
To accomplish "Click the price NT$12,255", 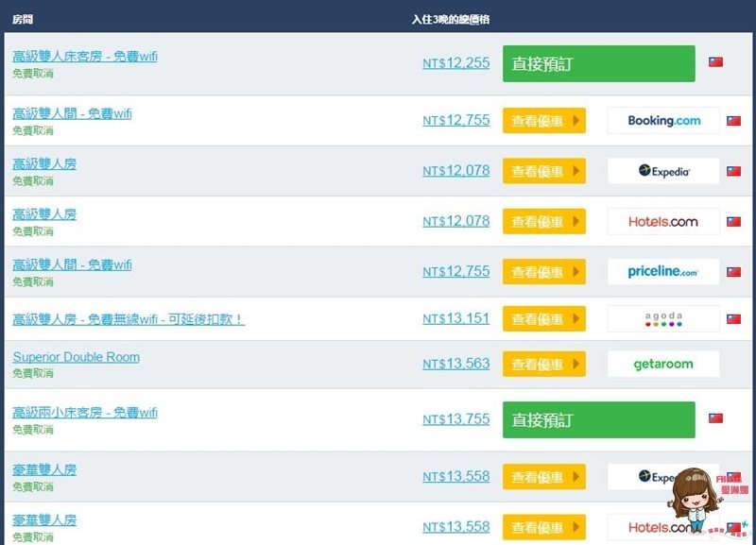I will click(456, 63).
